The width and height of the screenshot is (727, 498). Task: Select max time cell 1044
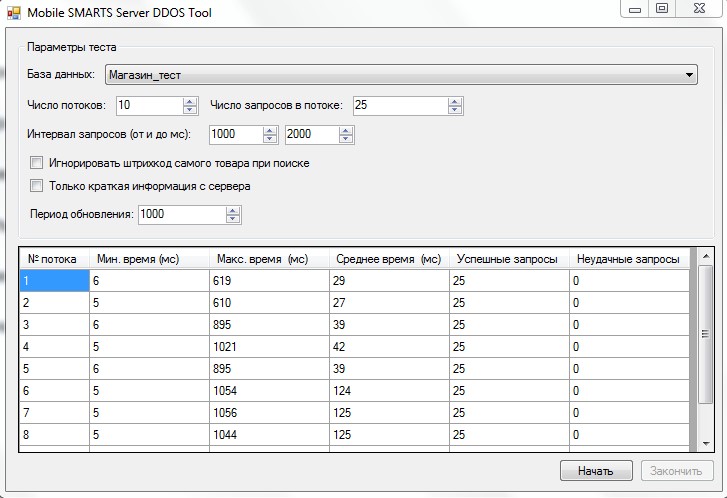pos(269,434)
